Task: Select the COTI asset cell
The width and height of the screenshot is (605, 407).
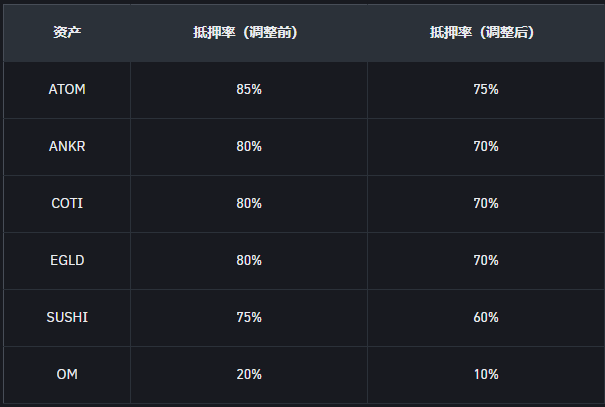Action: click(x=67, y=203)
